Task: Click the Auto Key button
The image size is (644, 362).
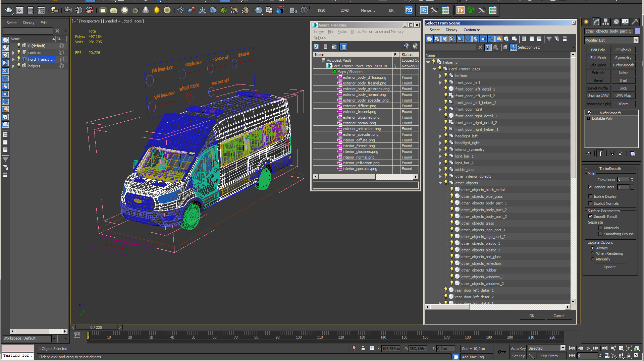Action: click(518, 349)
